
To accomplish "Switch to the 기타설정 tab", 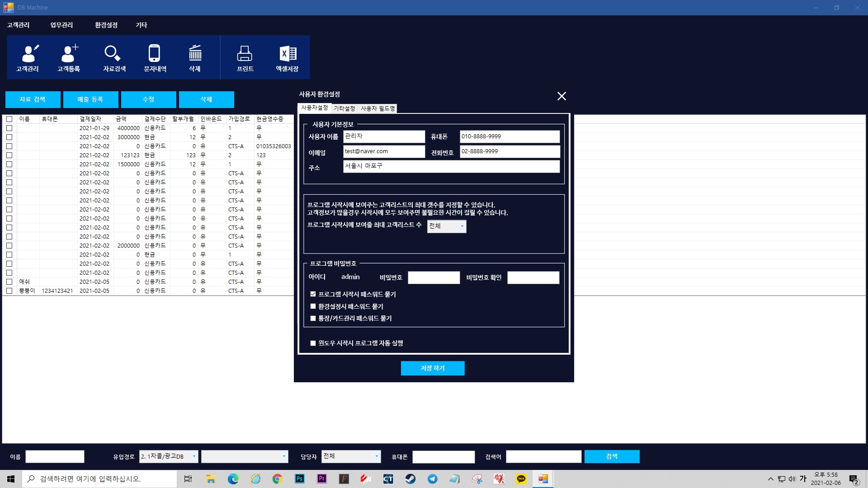I will point(344,108).
